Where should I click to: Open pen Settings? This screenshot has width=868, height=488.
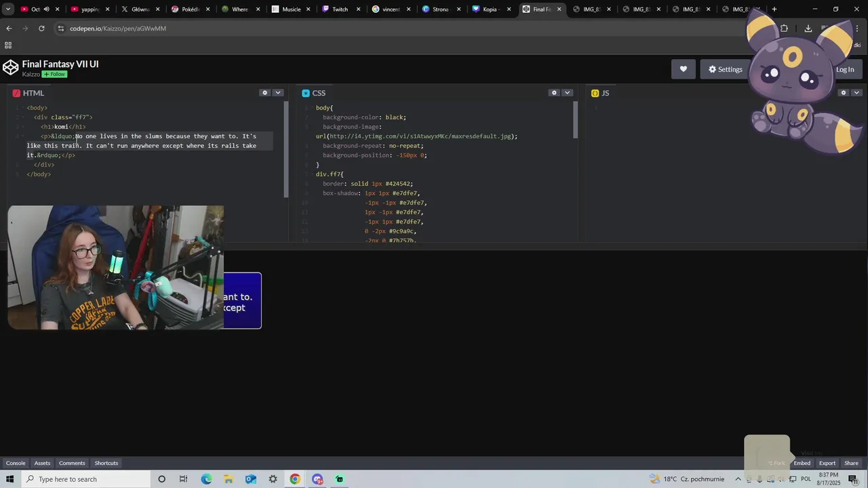(x=726, y=69)
